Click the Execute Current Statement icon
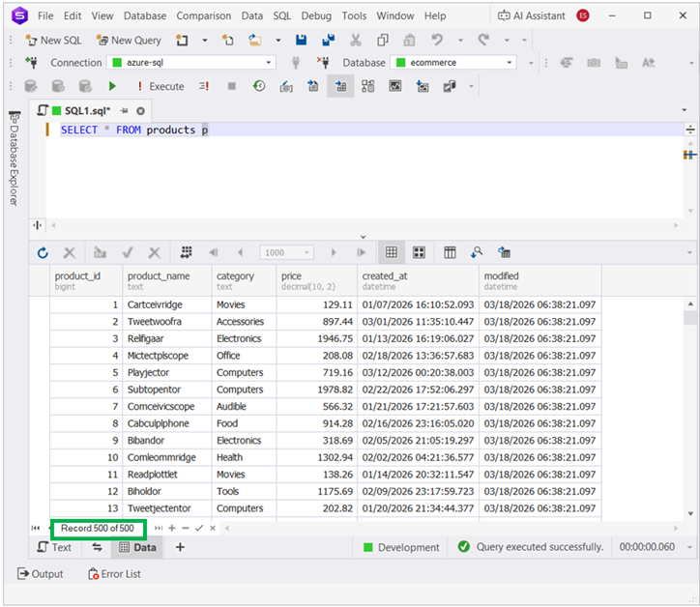Screen dimensions: 700x607 [204, 86]
